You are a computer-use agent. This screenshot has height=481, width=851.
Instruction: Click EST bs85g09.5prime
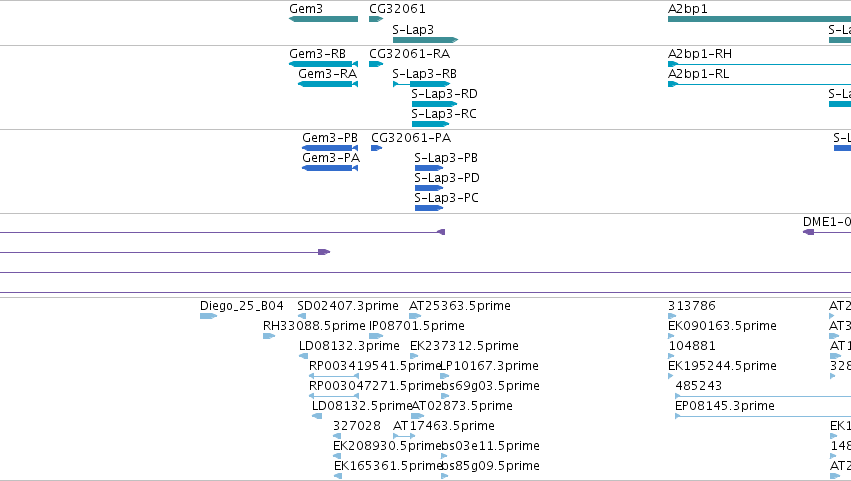444,476
